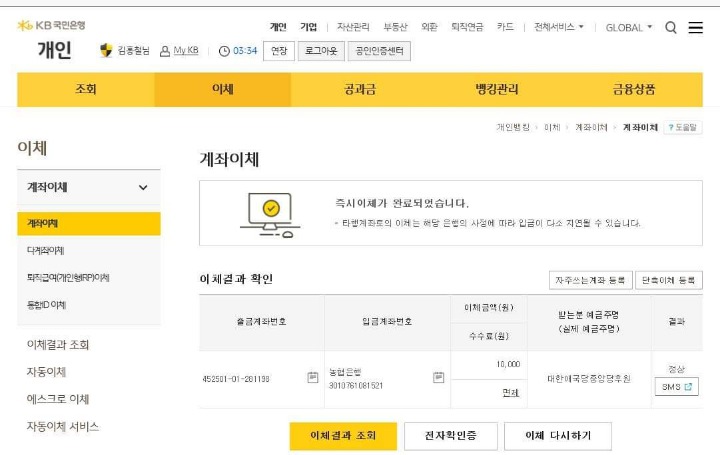Select highlighted 계좌이체 sidebar submenu item

[x=89, y=224]
